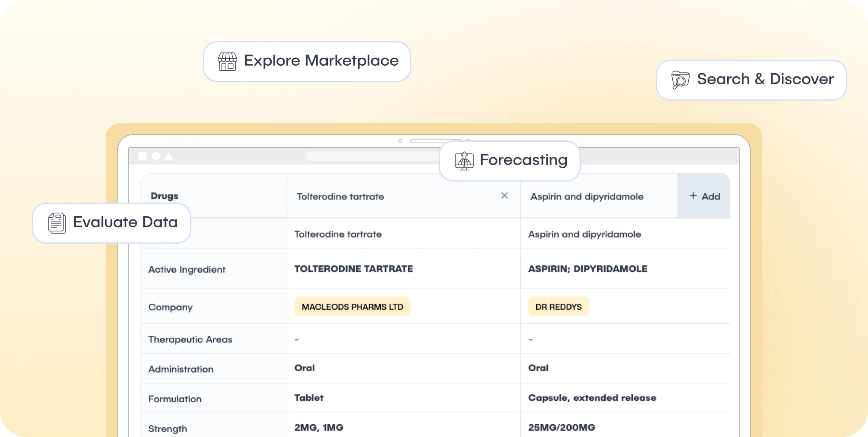The image size is (868, 437).
Task: Click the triangle icon in the browser bar
Action: coord(169,156)
